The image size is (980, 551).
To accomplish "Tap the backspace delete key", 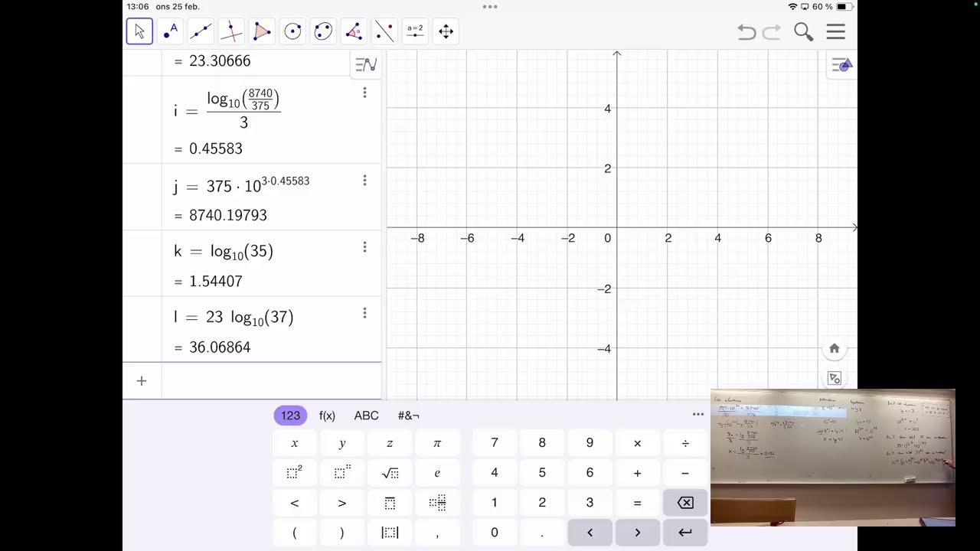I will [685, 503].
